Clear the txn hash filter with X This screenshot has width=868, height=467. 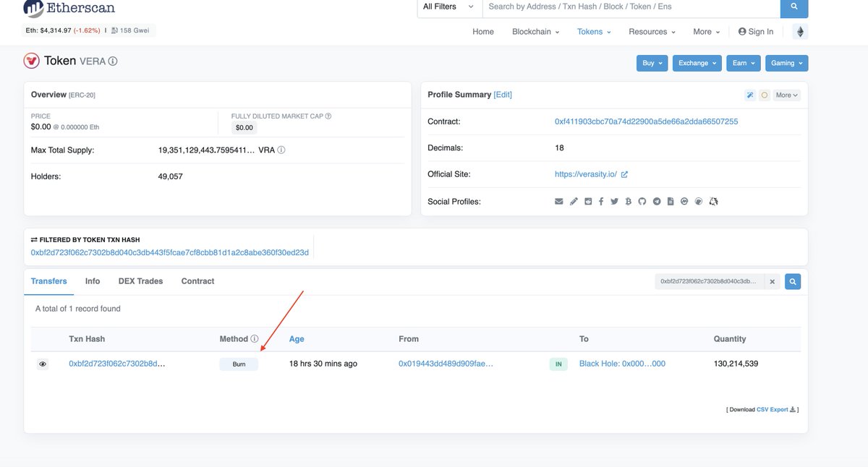(x=772, y=282)
